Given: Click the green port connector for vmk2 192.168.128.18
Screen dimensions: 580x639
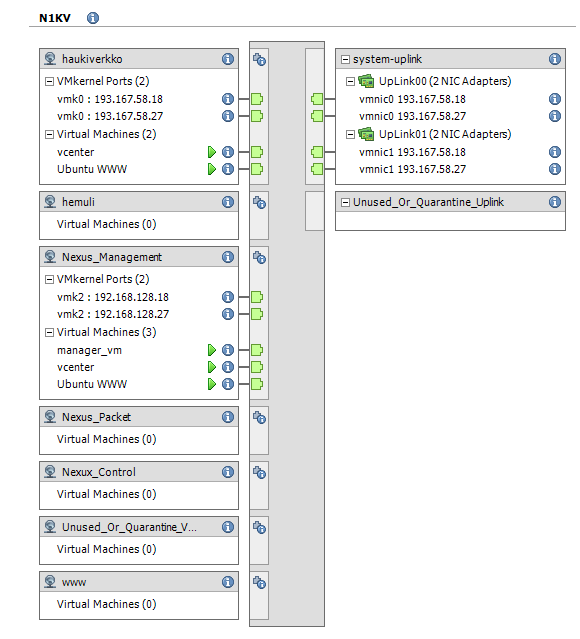Looking at the screenshot, I should pyautogui.click(x=257, y=297).
